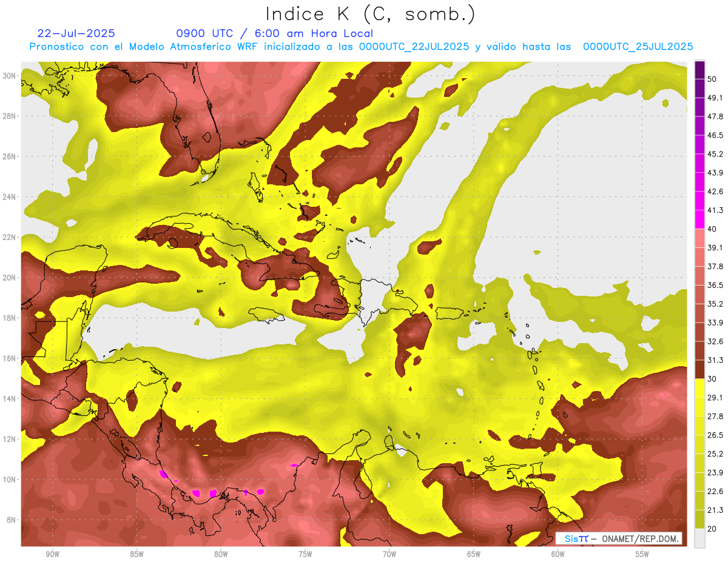This screenshot has width=728, height=562.
Task: Click the "43.9" value on the color scale
Action: click(x=716, y=173)
